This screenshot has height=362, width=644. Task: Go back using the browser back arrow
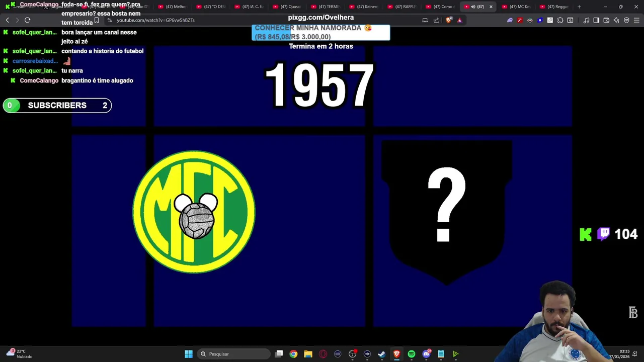[x=8, y=20]
